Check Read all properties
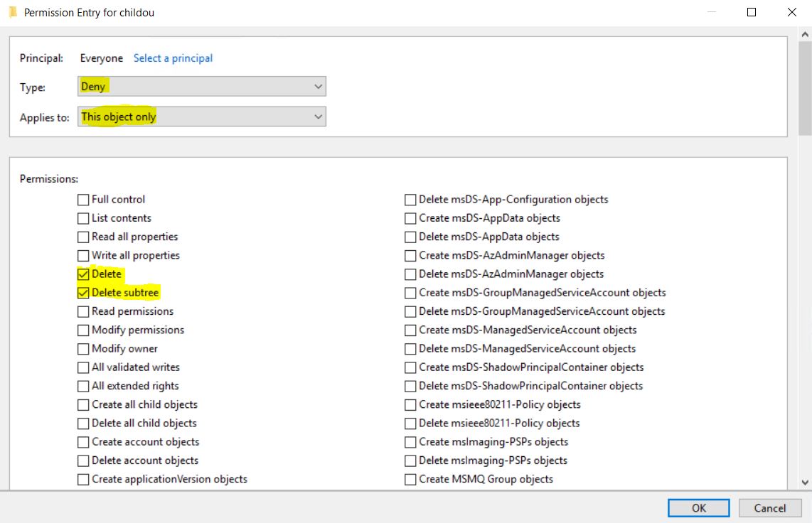 coord(83,237)
